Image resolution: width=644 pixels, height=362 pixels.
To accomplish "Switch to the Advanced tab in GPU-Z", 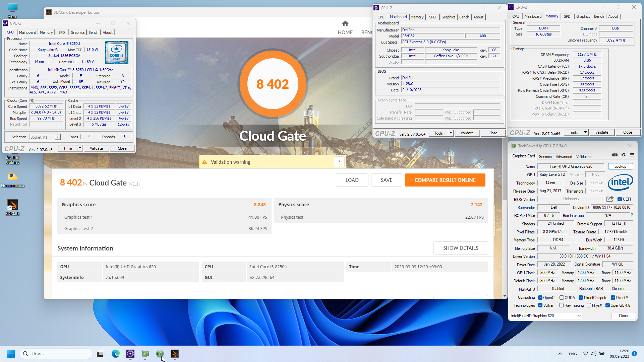I will pyautogui.click(x=564, y=157).
